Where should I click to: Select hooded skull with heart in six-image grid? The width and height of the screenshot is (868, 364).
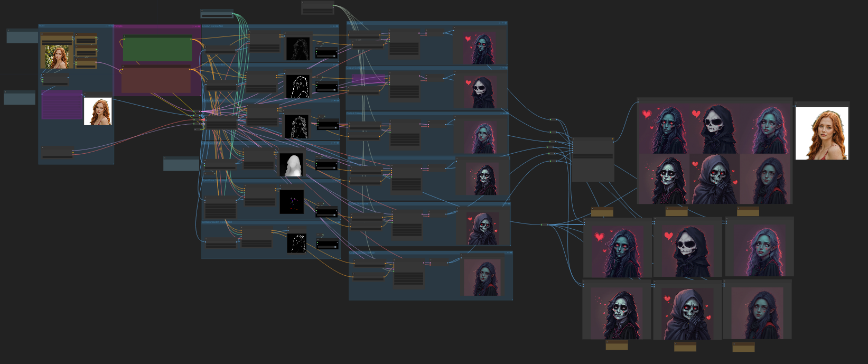(x=715, y=128)
